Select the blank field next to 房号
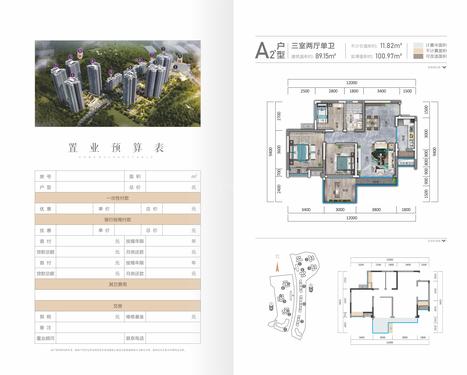Image resolution: width=467 pixels, height=375 pixels. [x=90, y=176]
